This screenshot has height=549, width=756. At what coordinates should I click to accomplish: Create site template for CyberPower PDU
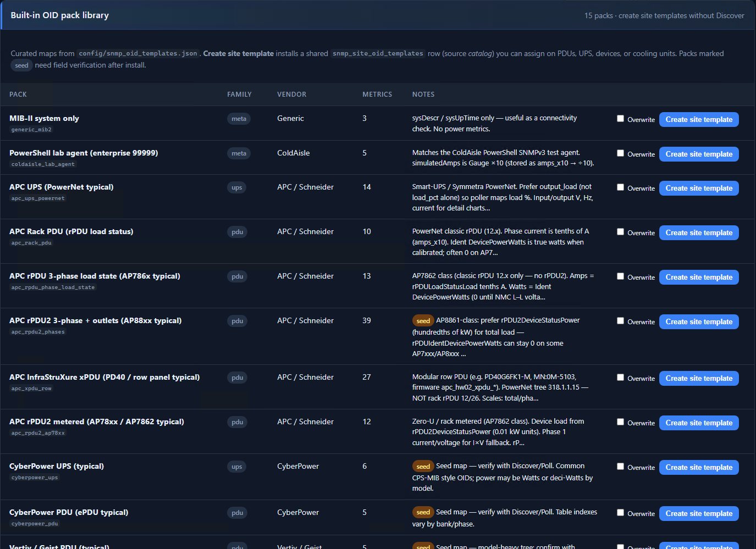pyautogui.click(x=699, y=514)
